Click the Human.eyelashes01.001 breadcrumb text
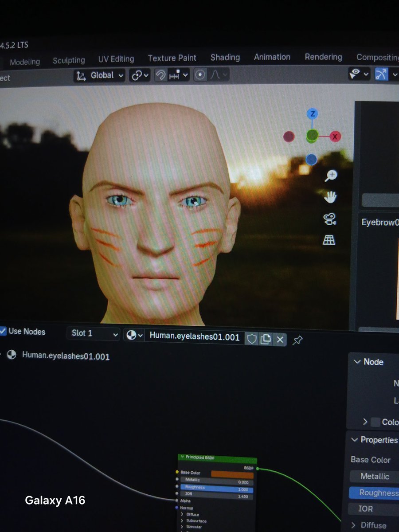This screenshot has width=399, height=532. coord(66,356)
